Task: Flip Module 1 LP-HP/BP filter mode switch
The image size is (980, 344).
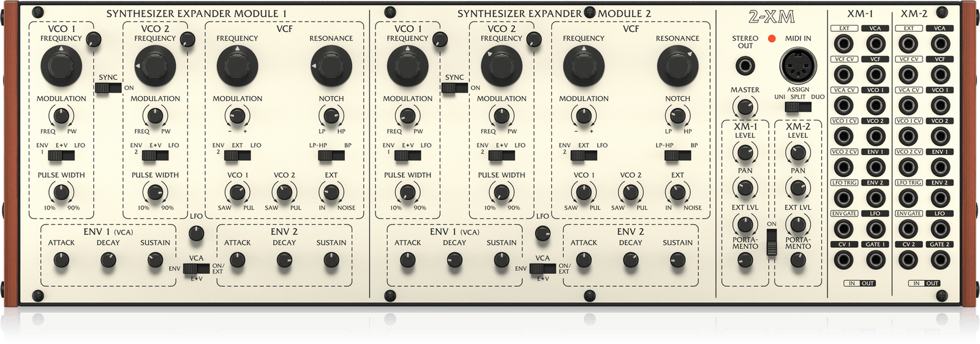Action: point(331,156)
